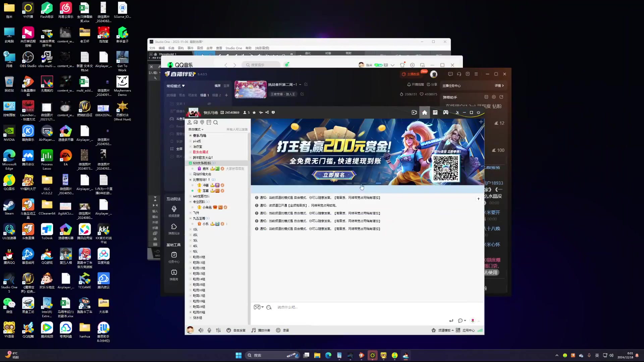Open the game controller icon in YY header
Image resolution: width=644 pixels, height=362 pixels.
click(445, 113)
